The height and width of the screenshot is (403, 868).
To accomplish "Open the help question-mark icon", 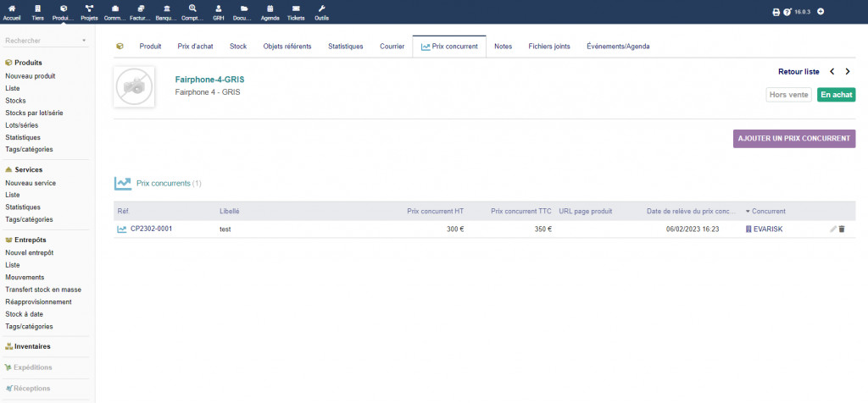I will (787, 12).
